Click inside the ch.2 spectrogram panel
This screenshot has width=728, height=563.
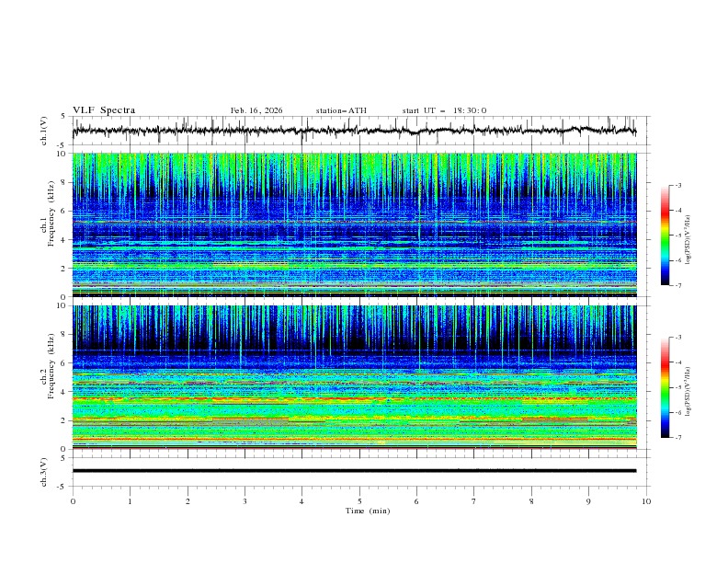[354, 377]
